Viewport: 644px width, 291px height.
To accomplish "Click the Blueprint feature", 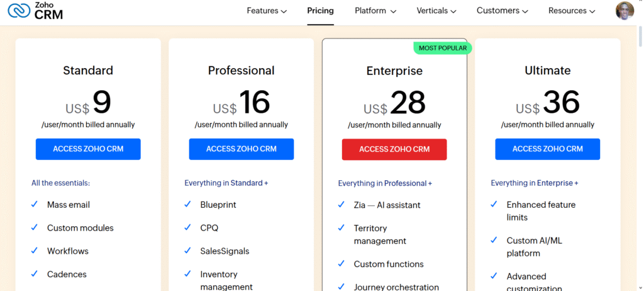I will pos(218,205).
